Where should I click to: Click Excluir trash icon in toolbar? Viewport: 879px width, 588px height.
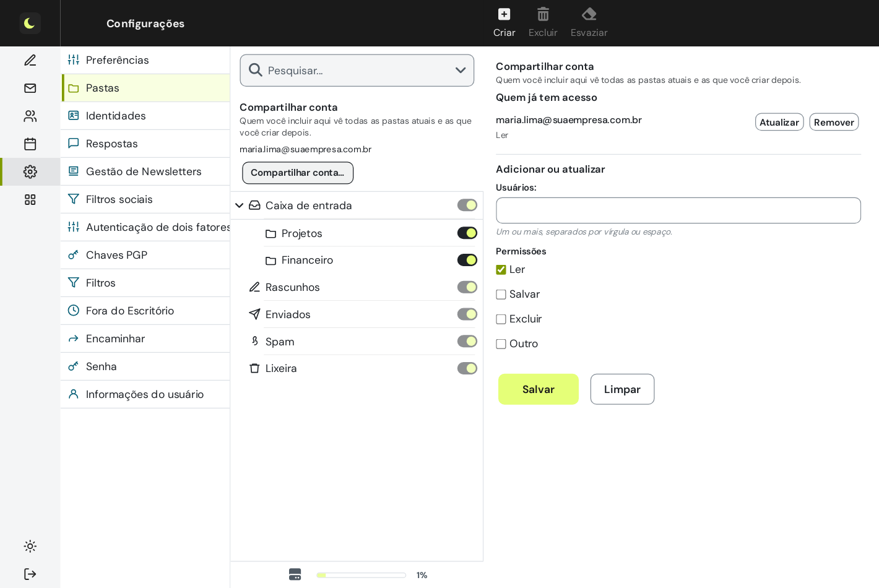tap(543, 14)
